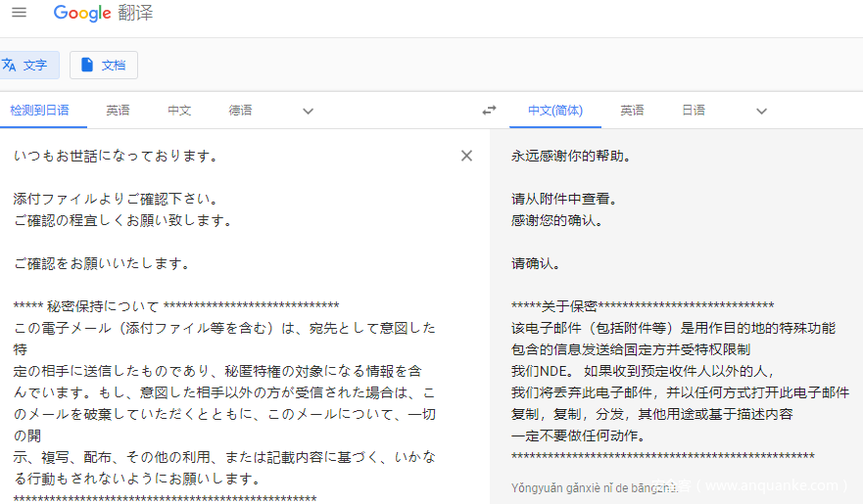The image size is (863, 504).
Task: Click the 翻译 product title
Action: pyautogui.click(x=135, y=14)
